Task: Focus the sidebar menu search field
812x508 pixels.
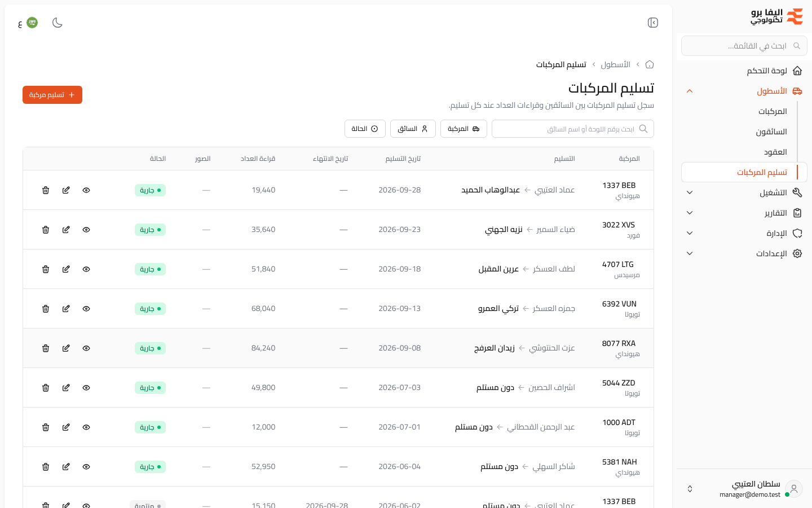Action: tap(744, 46)
